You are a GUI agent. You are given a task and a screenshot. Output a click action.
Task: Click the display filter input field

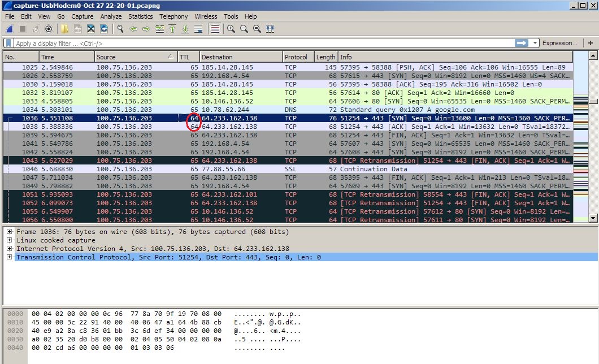tap(263, 43)
